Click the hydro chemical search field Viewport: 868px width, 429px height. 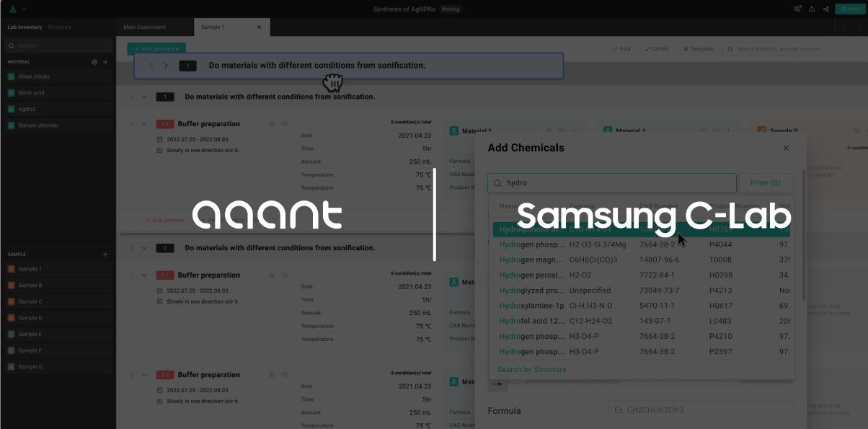click(x=613, y=183)
